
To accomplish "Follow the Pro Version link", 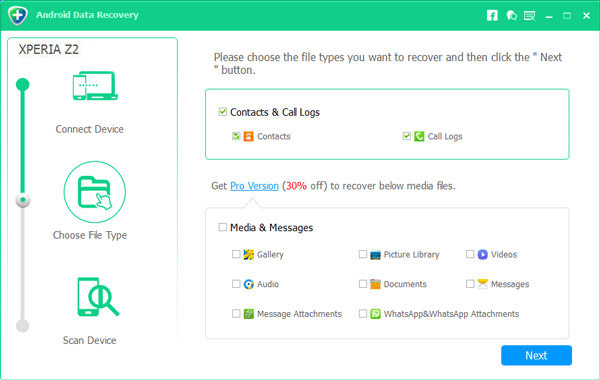I will (x=254, y=186).
